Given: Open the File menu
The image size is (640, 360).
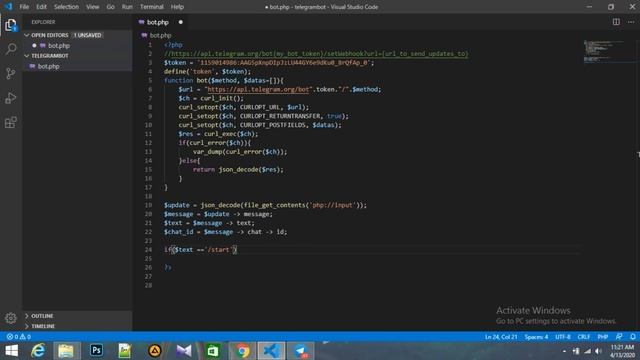Looking at the screenshot, I should 24,7.
